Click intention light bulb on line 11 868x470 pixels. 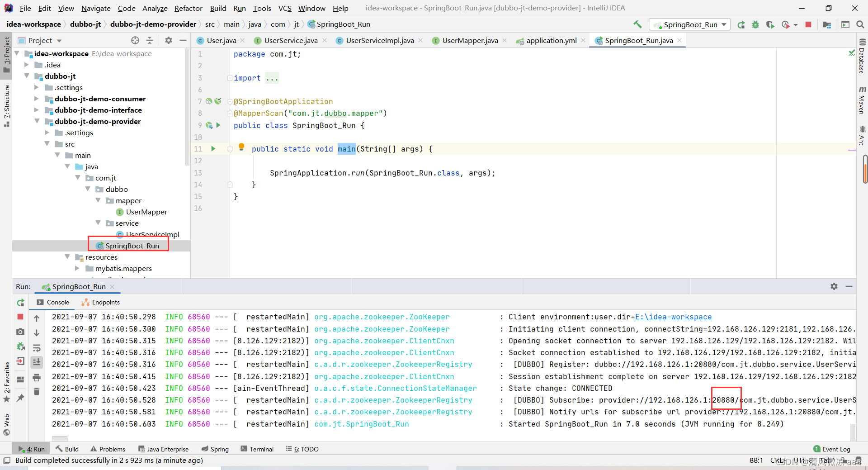click(241, 147)
